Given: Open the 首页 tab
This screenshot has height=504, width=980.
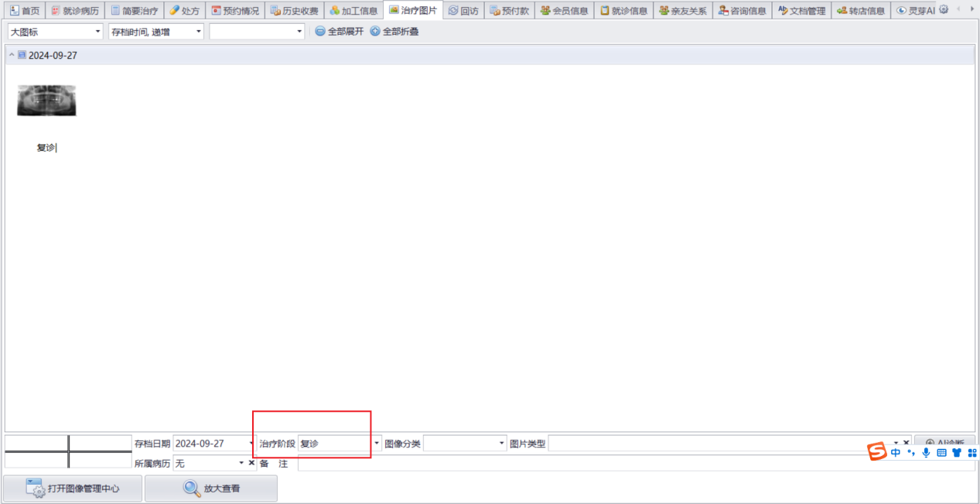Looking at the screenshot, I should [24, 11].
